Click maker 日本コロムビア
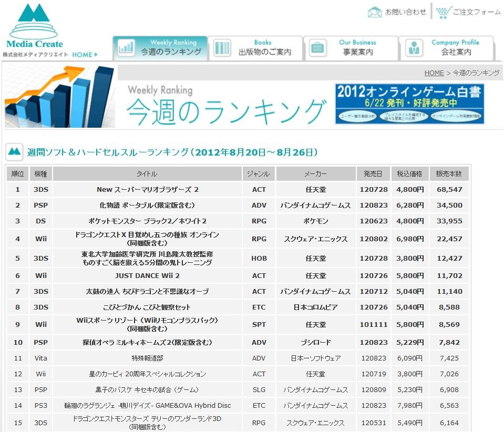504x432 pixels. (x=316, y=307)
